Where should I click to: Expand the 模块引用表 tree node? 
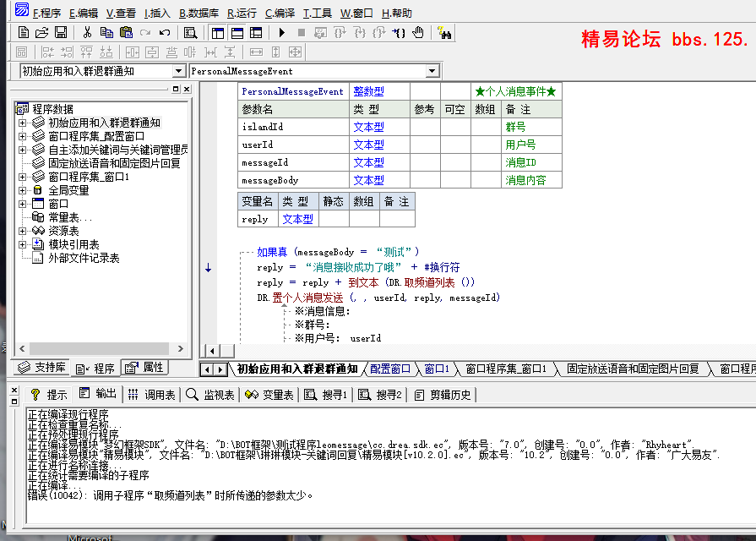coord(23,245)
